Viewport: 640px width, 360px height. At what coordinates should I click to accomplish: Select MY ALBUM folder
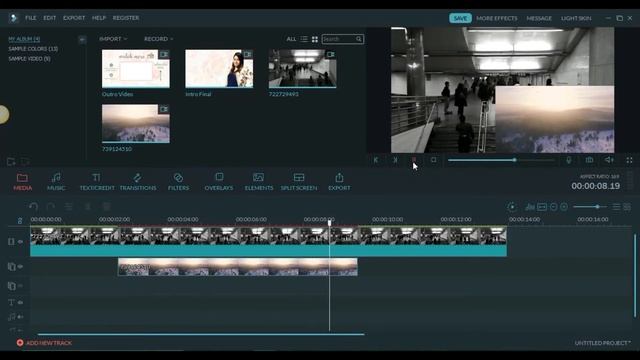24,39
